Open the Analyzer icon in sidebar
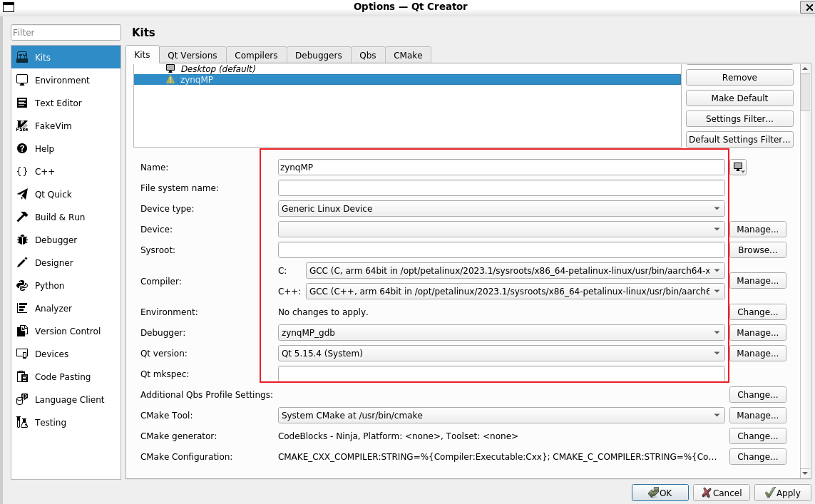Viewport: 815px width, 504px height. click(22, 309)
